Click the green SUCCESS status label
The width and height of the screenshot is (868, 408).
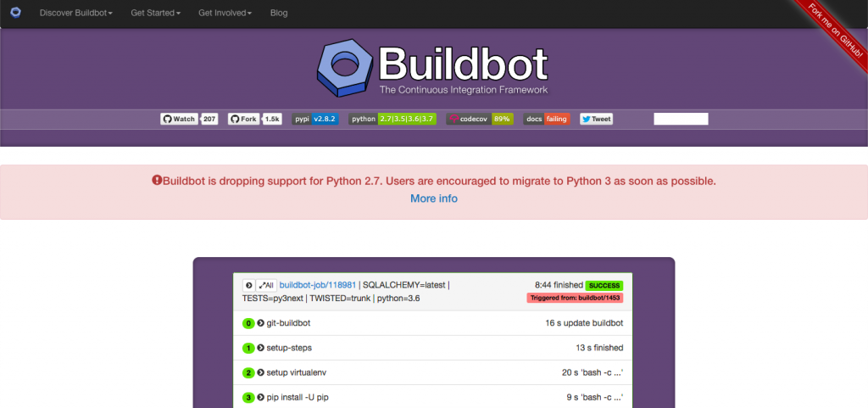[604, 286]
